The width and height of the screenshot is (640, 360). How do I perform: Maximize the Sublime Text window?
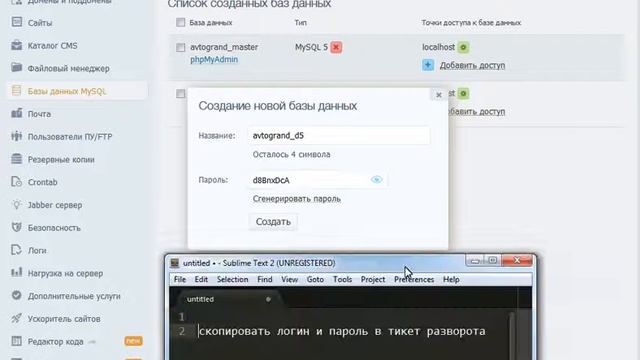[493, 260]
